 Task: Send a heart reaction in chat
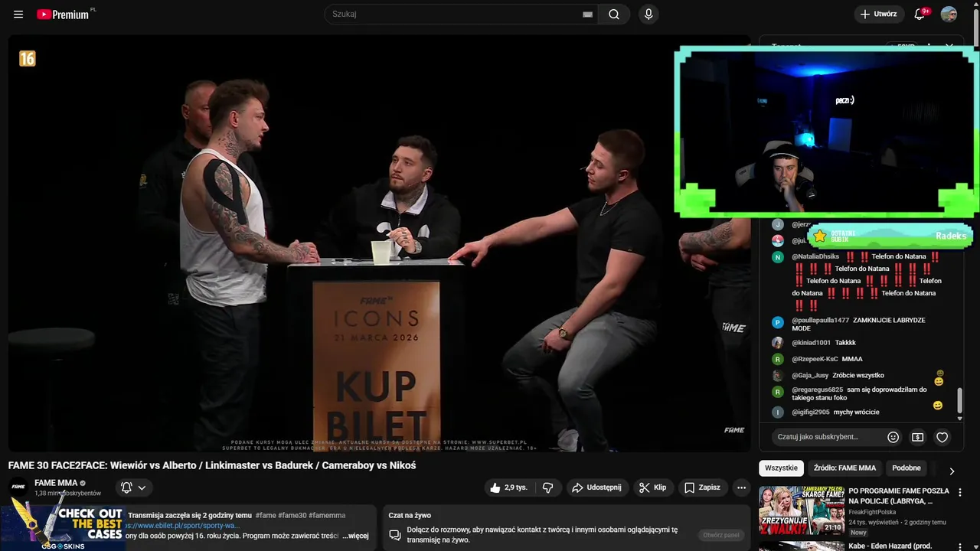click(942, 437)
